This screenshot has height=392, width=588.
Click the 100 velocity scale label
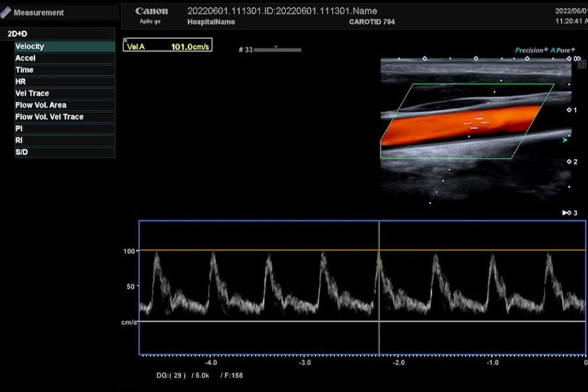129,252
